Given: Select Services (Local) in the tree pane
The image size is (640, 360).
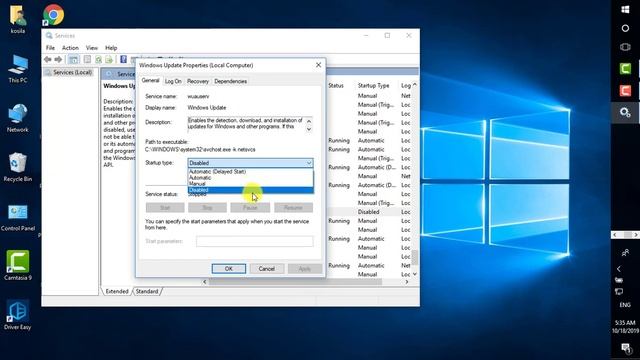Looking at the screenshot, I should [x=72, y=72].
